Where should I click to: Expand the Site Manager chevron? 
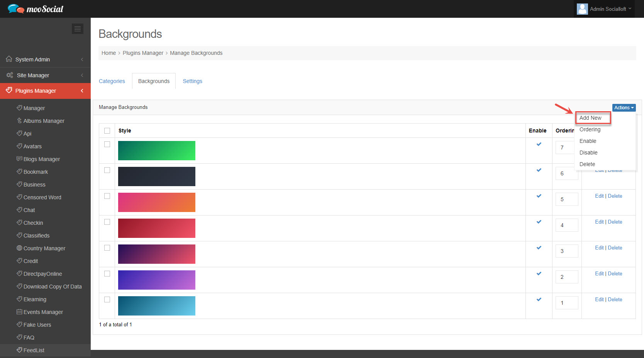[82, 75]
